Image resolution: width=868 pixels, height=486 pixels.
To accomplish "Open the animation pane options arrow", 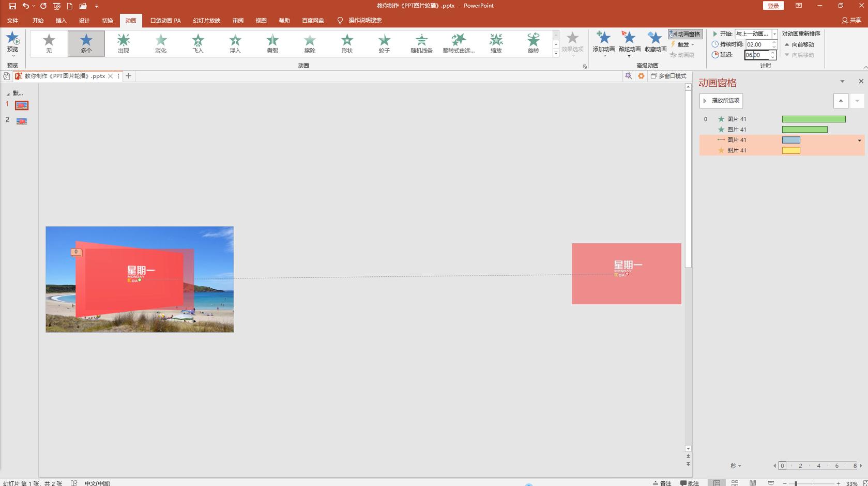I will 842,82.
